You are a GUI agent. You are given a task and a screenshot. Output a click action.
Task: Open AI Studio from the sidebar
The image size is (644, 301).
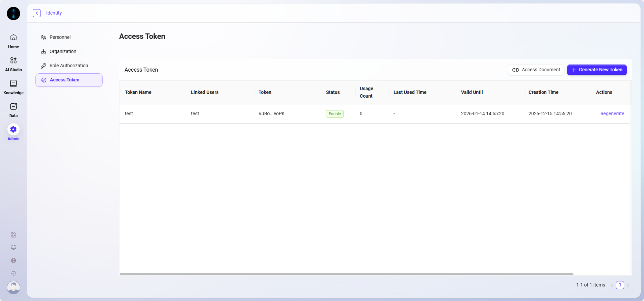14,64
